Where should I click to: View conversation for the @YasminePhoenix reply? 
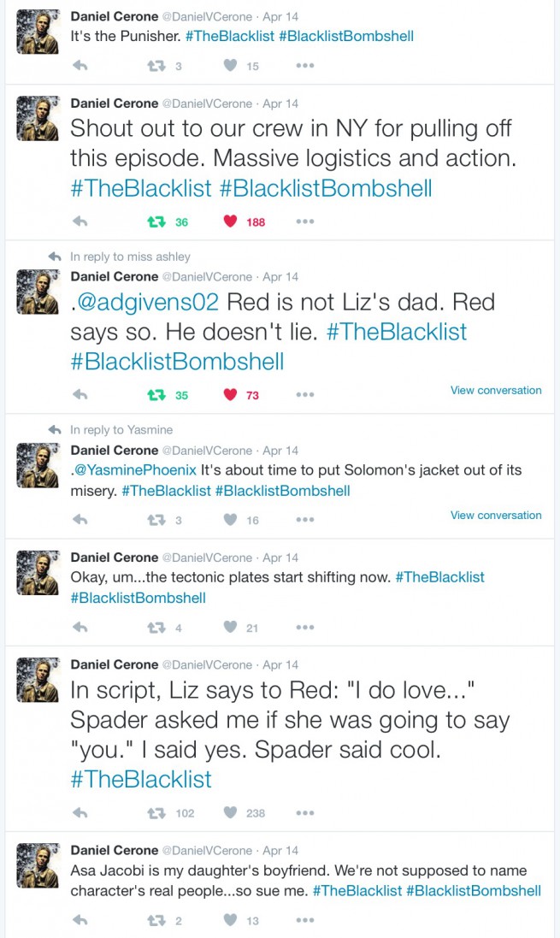[x=496, y=515]
